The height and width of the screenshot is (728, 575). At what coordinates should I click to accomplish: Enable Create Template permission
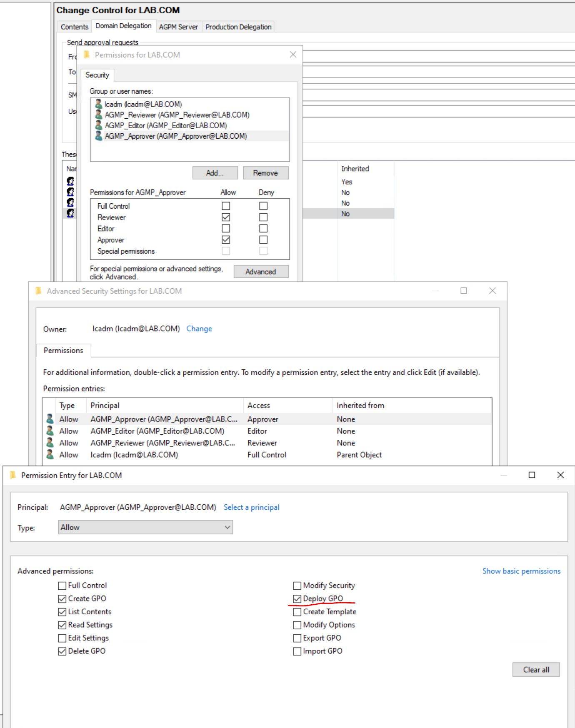tap(297, 612)
